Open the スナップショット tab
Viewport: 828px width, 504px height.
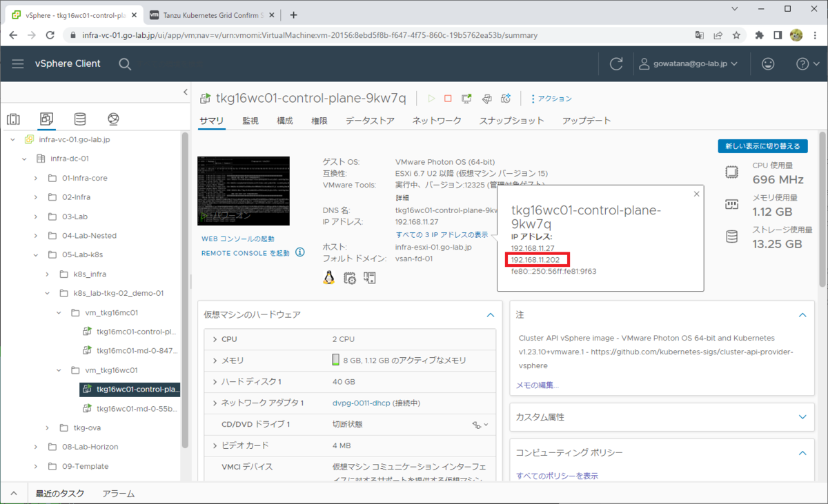coord(512,121)
